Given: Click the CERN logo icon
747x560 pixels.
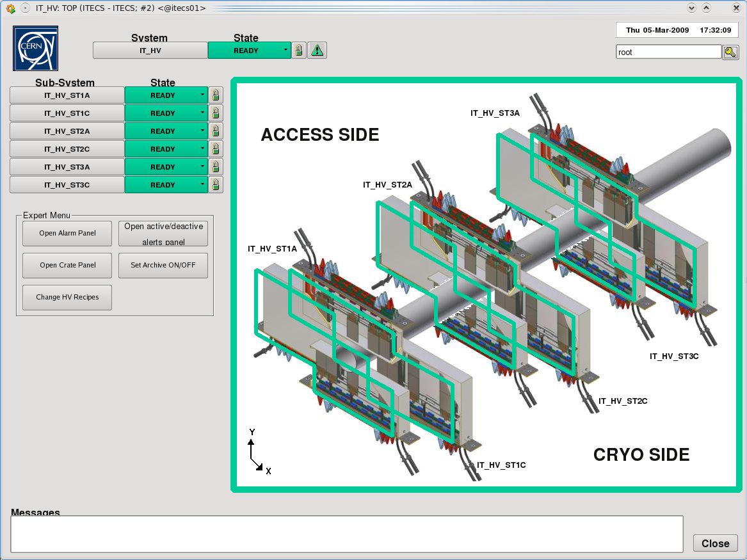Looking at the screenshot, I should 35,48.
